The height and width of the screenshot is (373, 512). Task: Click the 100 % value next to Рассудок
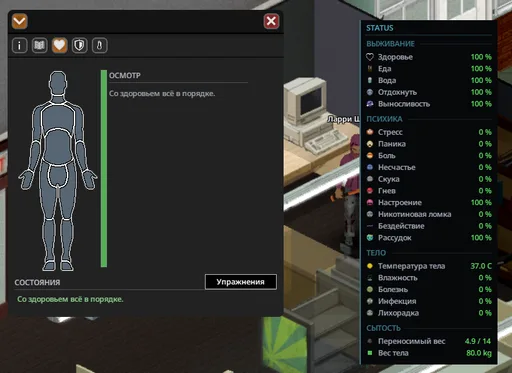point(481,238)
